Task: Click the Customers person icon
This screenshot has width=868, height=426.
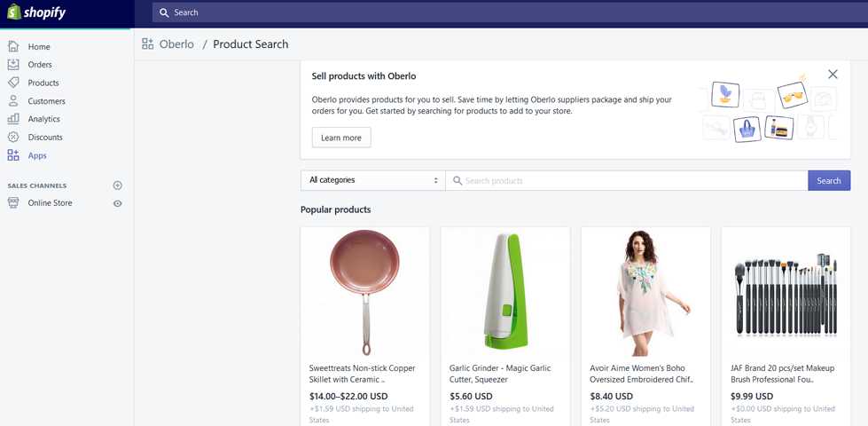Action: pyautogui.click(x=13, y=101)
